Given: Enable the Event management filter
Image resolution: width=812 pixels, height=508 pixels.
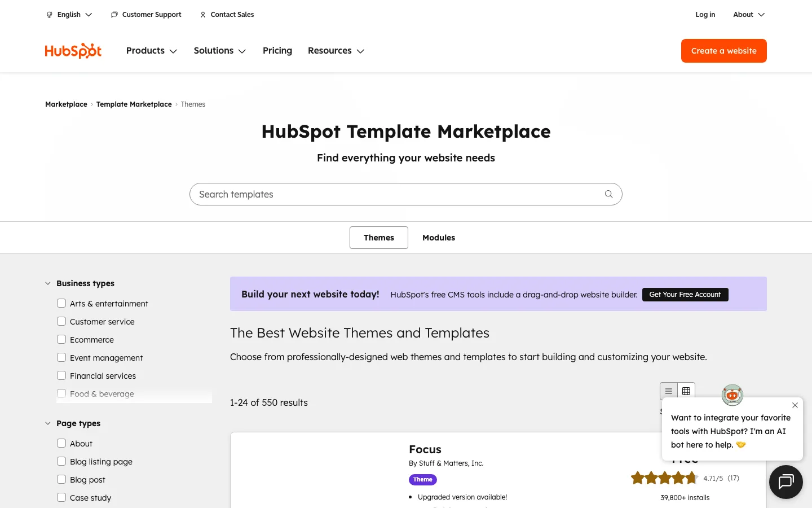Looking at the screenshot, I should tap(61, 357).
